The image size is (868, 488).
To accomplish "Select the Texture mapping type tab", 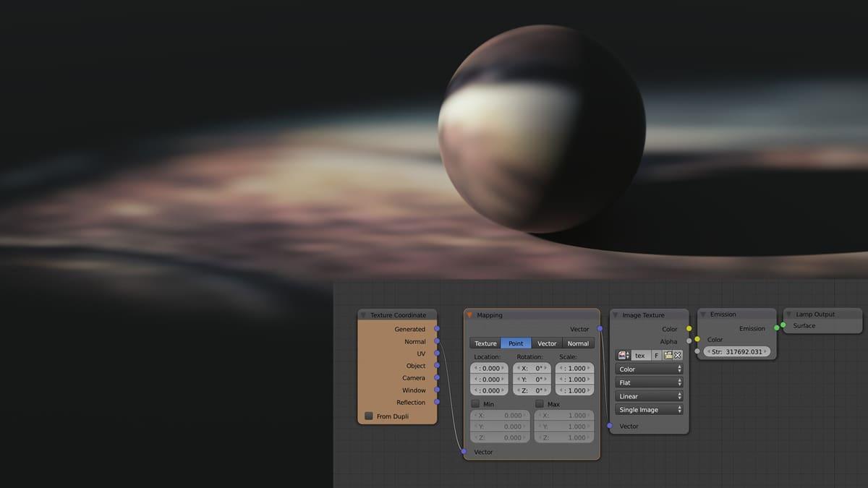I will click(x=485, y=343).
